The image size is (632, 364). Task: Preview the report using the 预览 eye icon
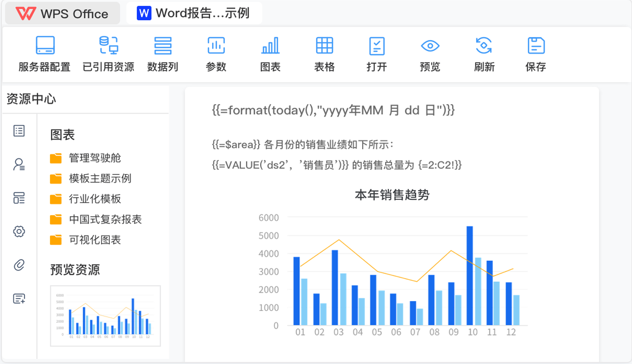tap(430, 54)
